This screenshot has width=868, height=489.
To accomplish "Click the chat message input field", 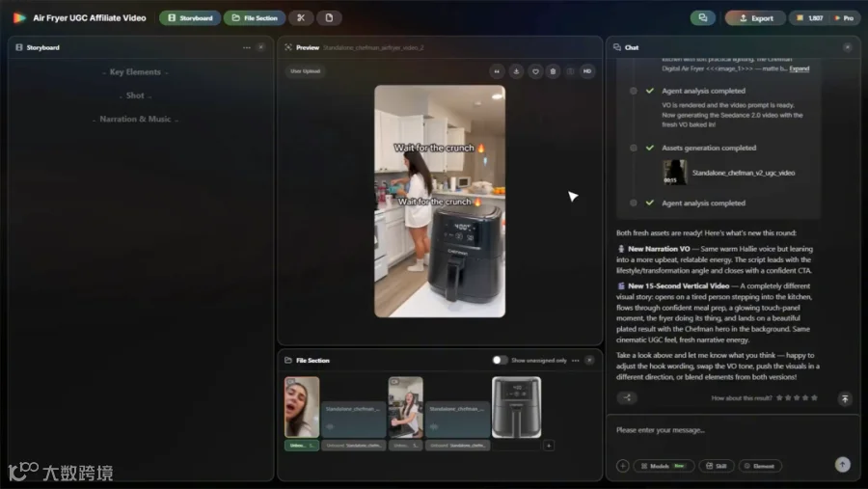I will pyautogui.click(x=733, y=430).
